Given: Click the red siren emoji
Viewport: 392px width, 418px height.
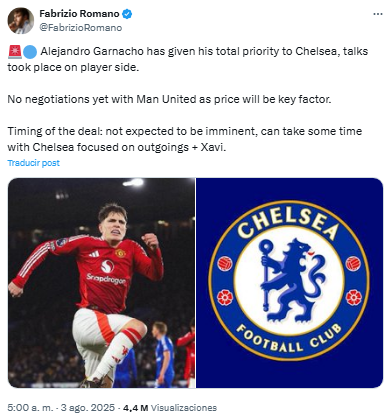Looking at the screenshot, I should pyautogui.click(x=15, y=52).
